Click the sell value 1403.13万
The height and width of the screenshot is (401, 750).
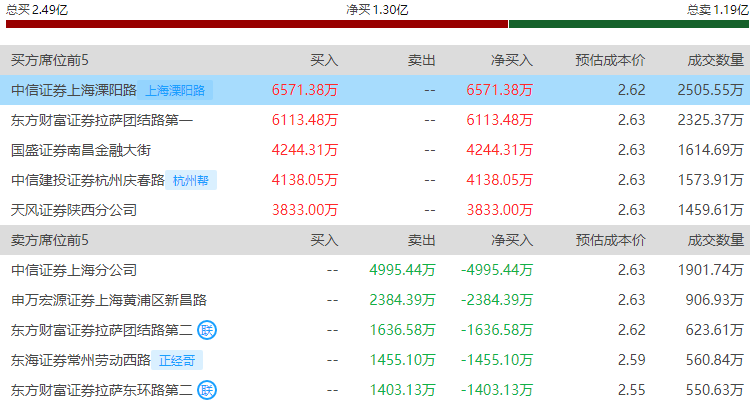pyautogui.click(x=402, y=390)
